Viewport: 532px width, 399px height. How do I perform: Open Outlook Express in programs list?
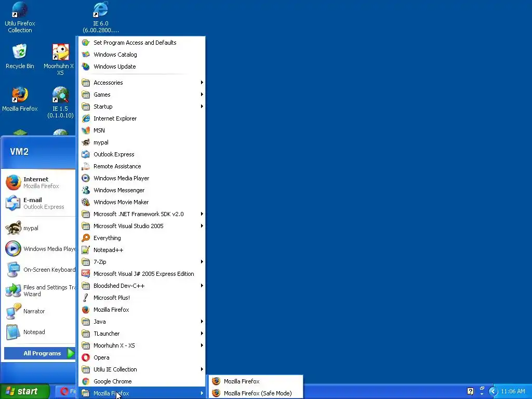142,154
